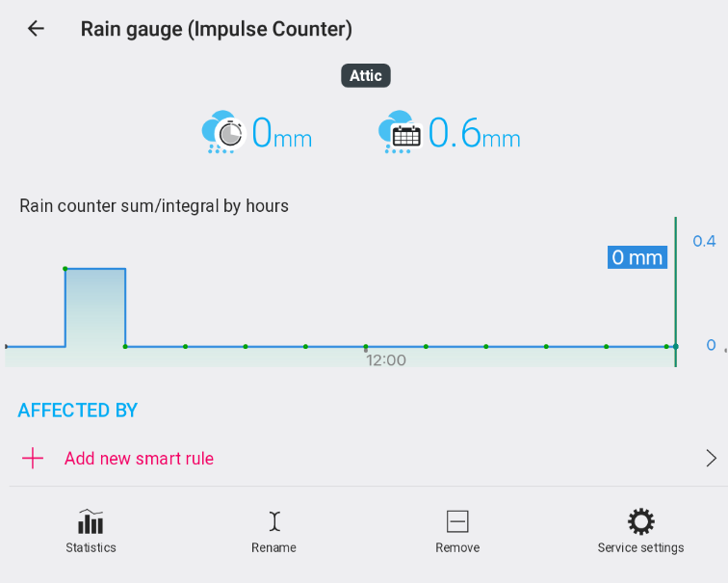The image size is (728, 583).
Task: Click the 12:00 timeline marker
Action: coord(385,360)
